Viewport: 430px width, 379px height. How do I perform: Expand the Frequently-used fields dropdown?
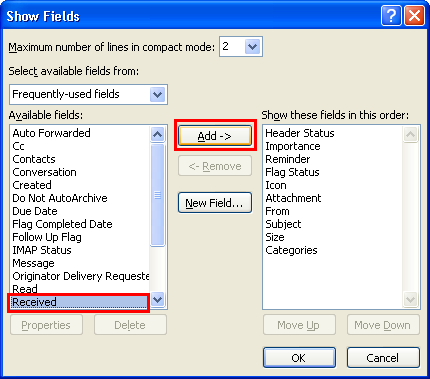point(158,95)
